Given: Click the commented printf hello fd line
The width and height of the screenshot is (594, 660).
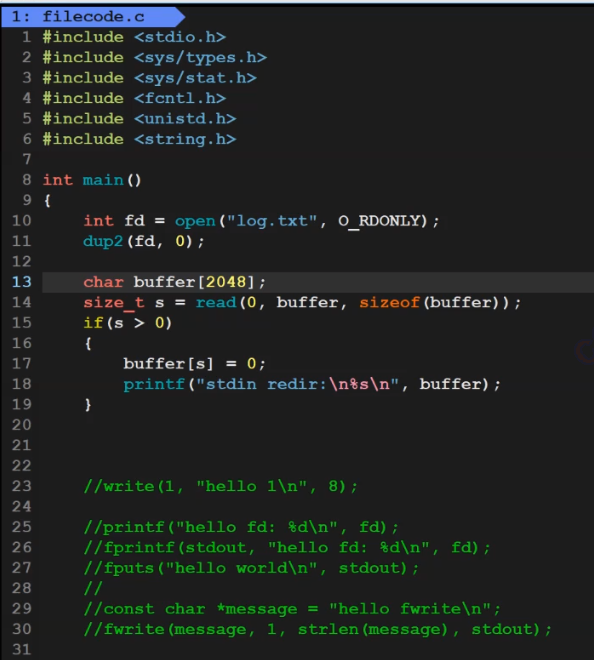Looking at the screenshot, I should (241, 527).
